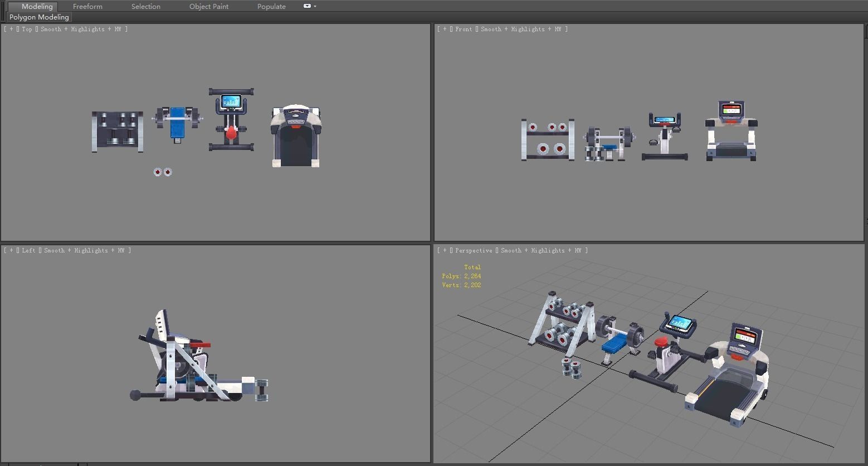
Task: Open the Perspective viewport plus menu
Action: coord(445,250)
